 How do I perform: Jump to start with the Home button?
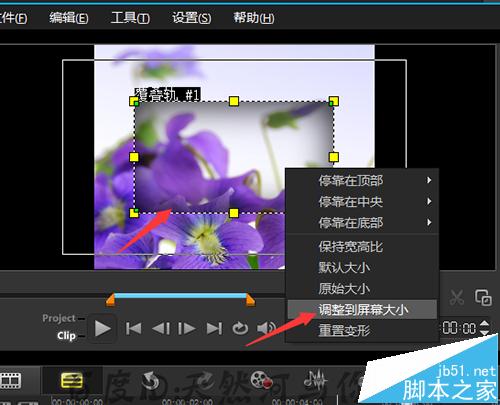[133, 329]
